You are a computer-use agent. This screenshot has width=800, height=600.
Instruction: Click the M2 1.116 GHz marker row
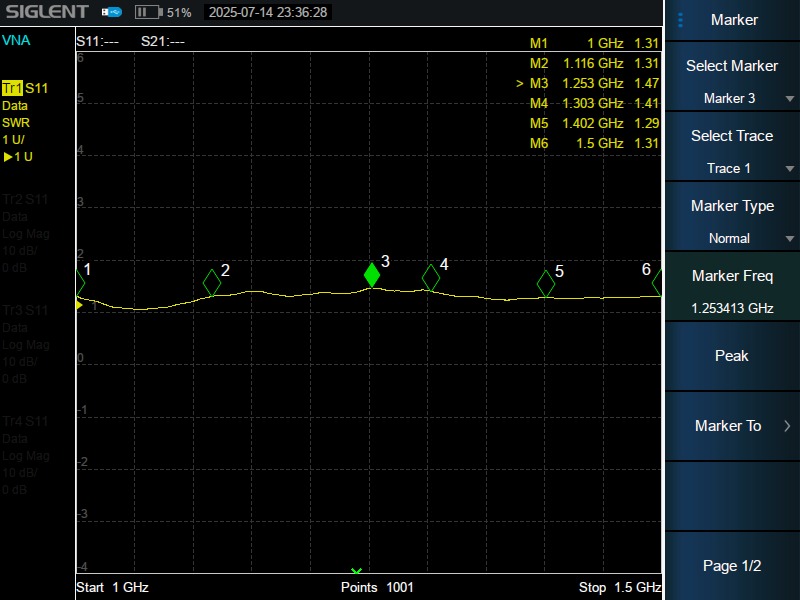coord(594,63)
